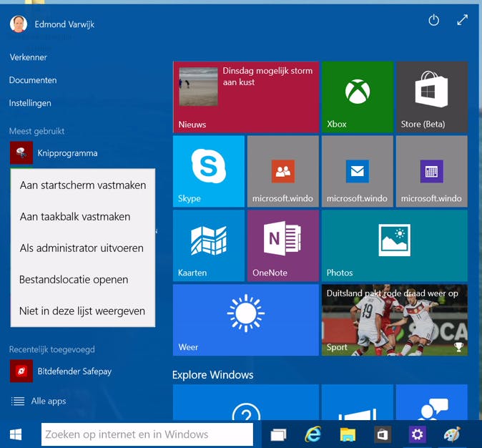Select Aan startscherm vastmaken

pos(83,185)
